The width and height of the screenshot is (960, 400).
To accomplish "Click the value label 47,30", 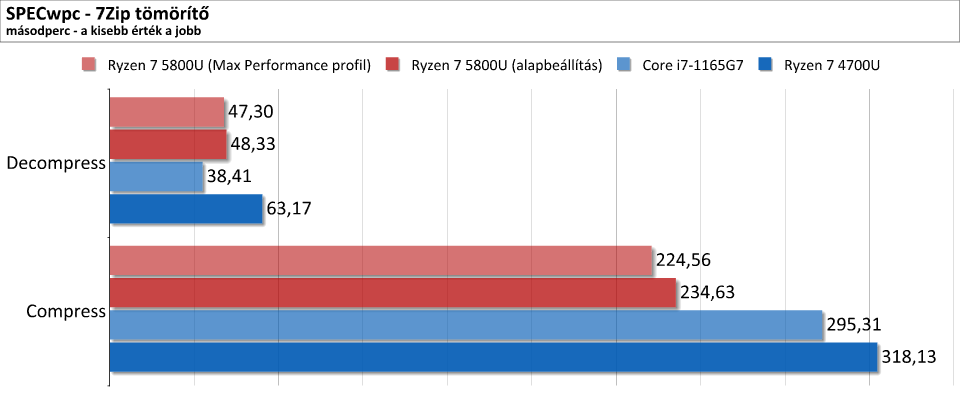I will tap(250, 111).
